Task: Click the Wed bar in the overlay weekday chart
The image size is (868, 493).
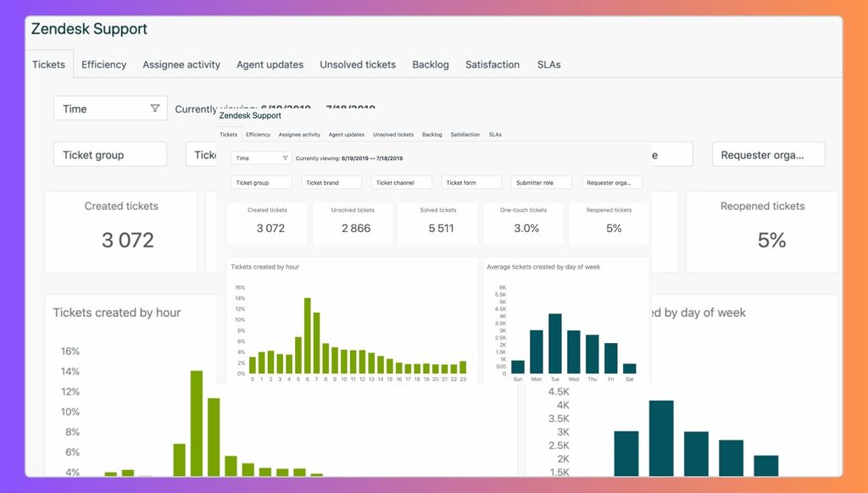Action: pyautogui.click(x=574, y=352)
